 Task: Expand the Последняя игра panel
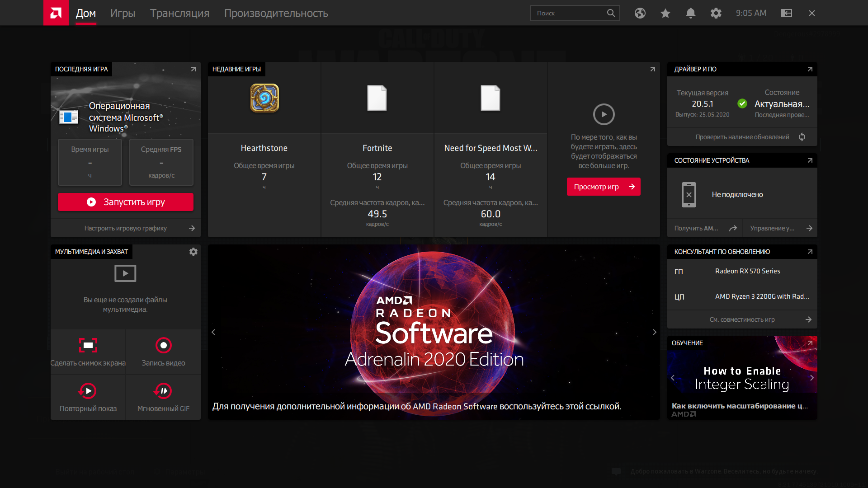(193, 69)
